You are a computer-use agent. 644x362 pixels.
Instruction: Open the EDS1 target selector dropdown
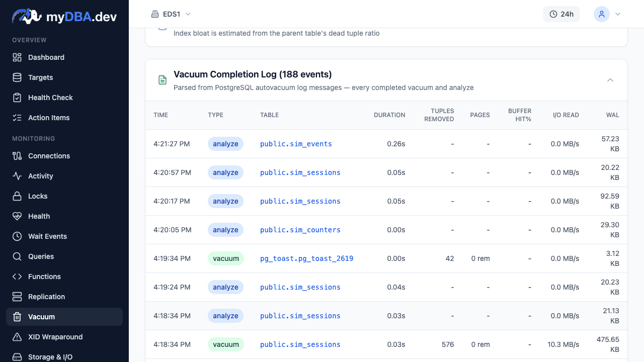(x=171, y=14)
